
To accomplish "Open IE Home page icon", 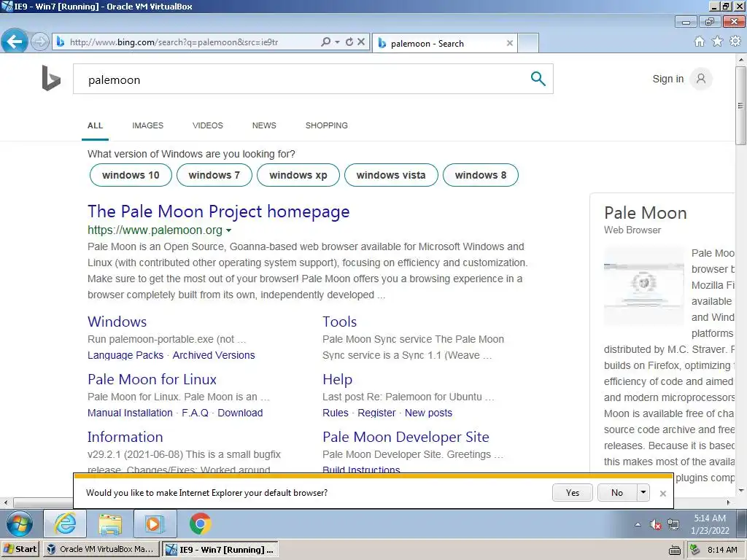I will (700, 42).
